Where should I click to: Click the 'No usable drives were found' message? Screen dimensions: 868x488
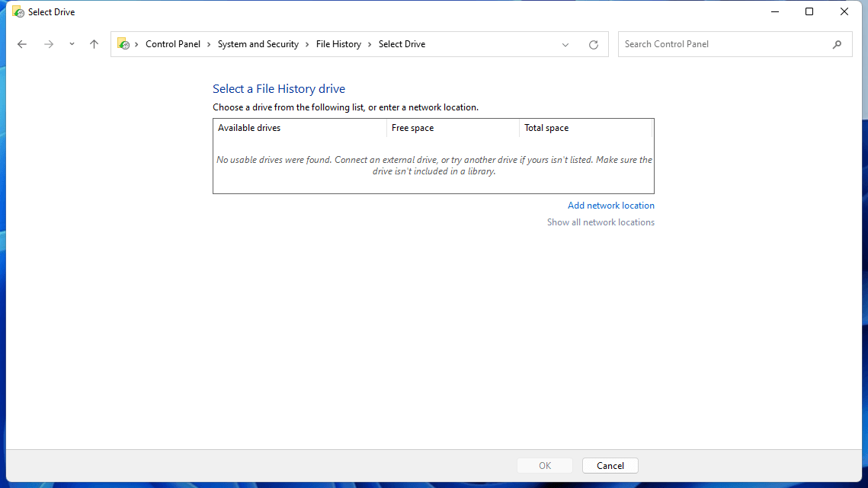(434, 165)
